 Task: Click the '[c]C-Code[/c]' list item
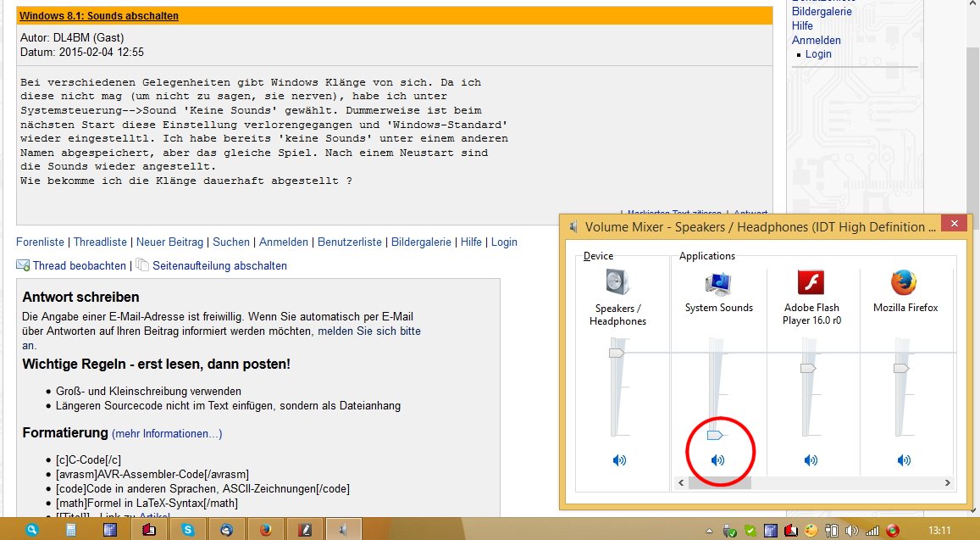point(88,460)
